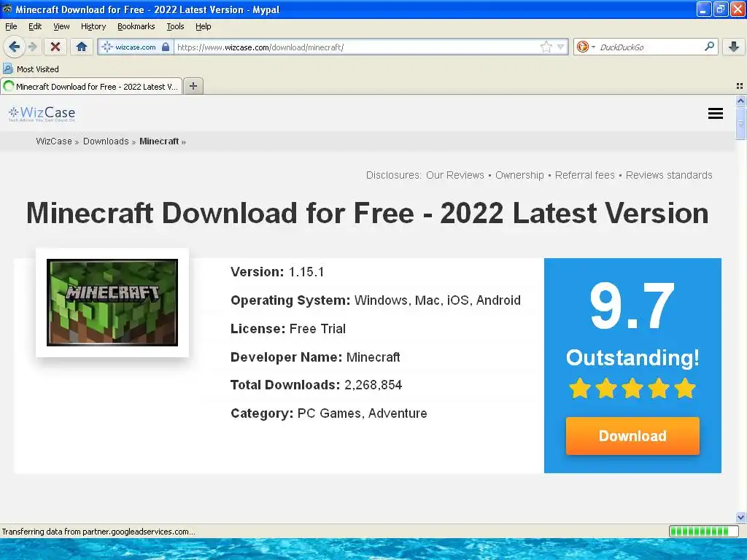Open the DuckDuckGo search engine selector
This screenshot has width=747, height=560.
[586, 47]
